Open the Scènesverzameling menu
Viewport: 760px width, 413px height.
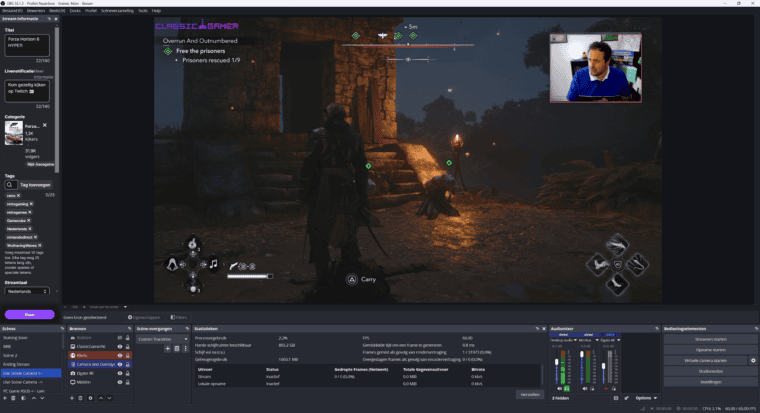coord(117,11)
